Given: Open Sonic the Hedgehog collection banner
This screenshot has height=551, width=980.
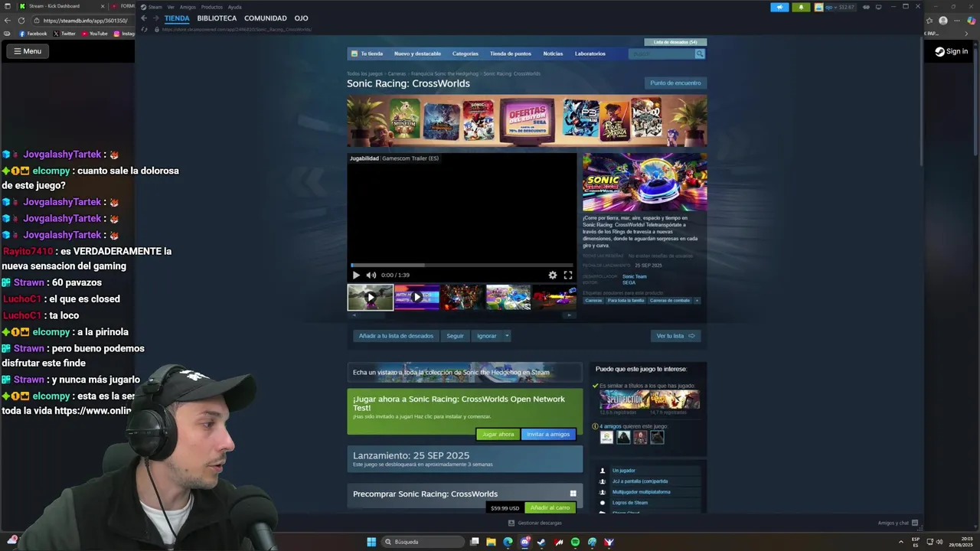Looking at the screenshot, I should point(465,372).
